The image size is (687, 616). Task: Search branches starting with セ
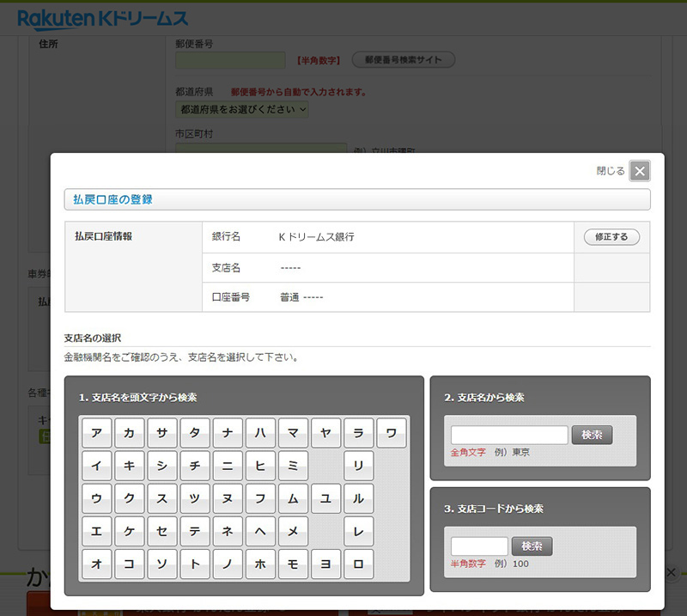click(x=162, y=532)
